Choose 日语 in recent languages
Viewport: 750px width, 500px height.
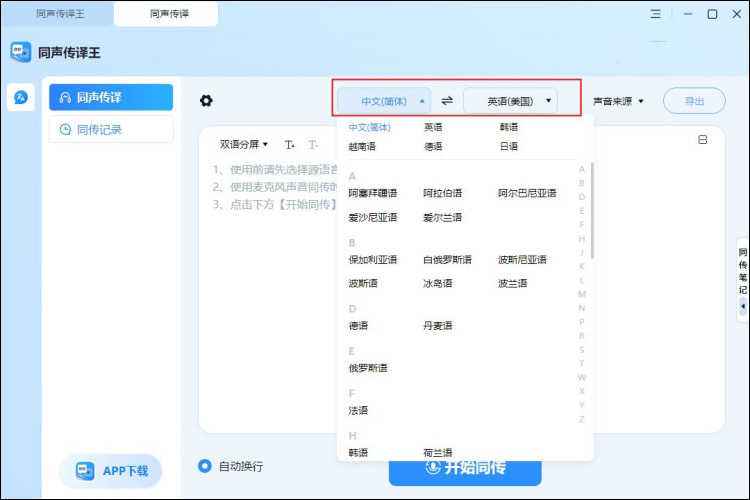(509, 146)
